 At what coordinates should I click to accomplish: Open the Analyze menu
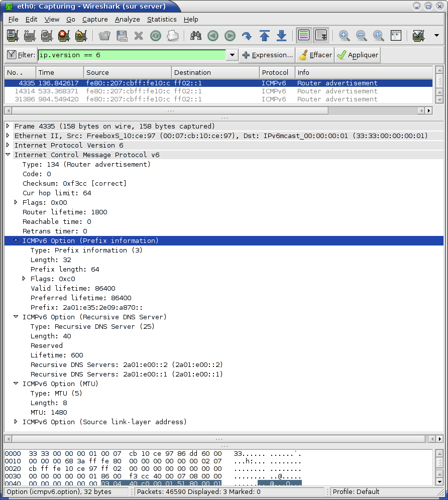coord(127,20)
